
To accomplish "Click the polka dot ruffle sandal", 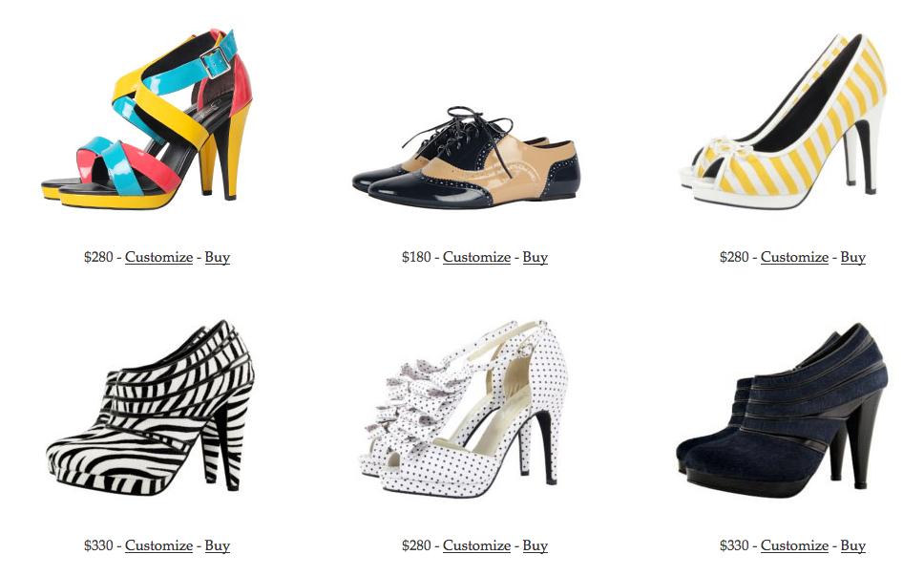I will click(464, 408).
